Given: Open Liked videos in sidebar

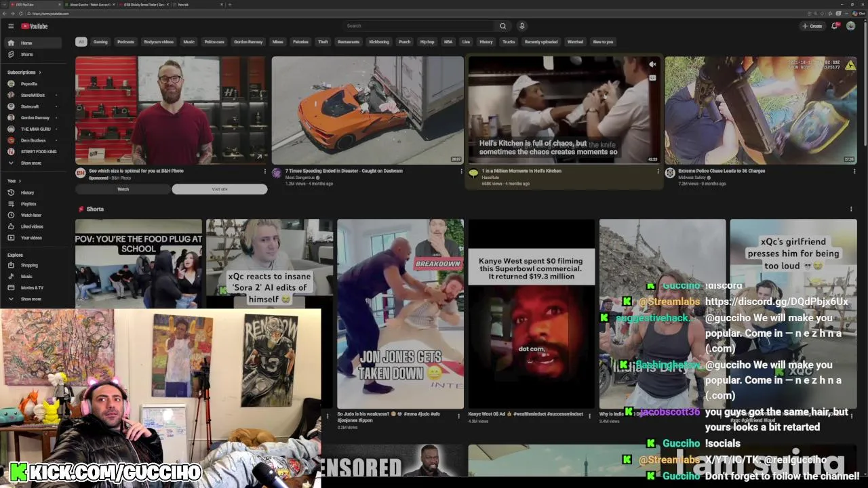Looking at the screenshot, I should point(33,226).
